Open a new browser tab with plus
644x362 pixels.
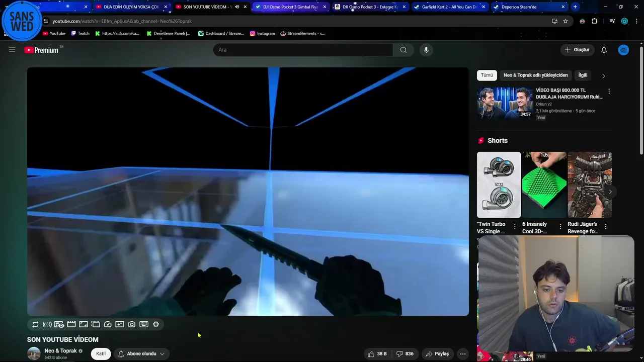tap(575, 7)
